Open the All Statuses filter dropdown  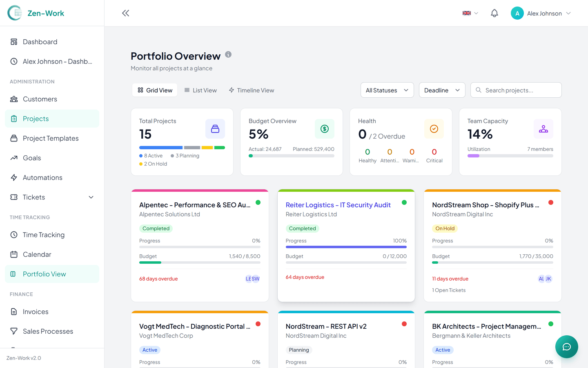point(387,90)
